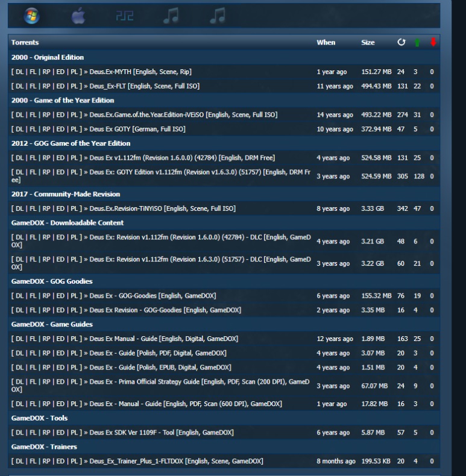This screenshot has width=466, height=476.
Task: Open the first music note soundtrack icon
Action: pyautogui.click(x=171, y=16)
